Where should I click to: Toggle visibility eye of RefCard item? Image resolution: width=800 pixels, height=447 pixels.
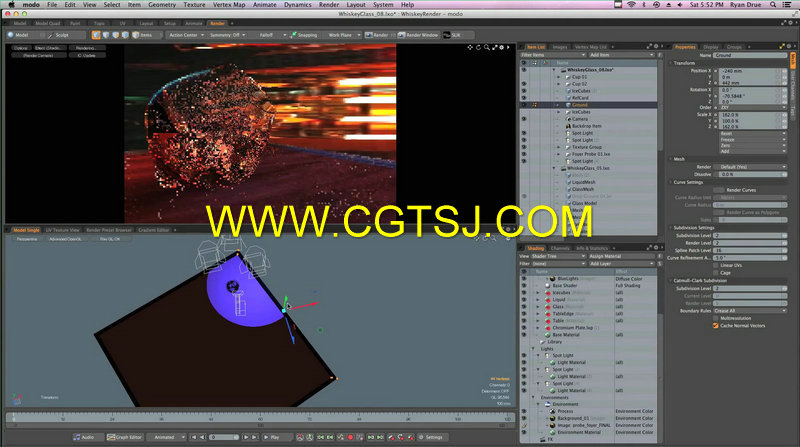(523, 98)
